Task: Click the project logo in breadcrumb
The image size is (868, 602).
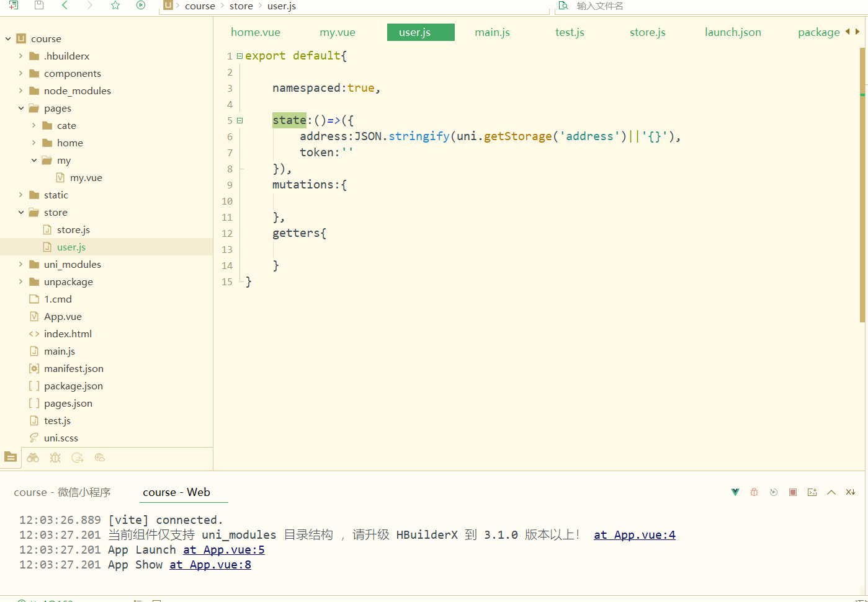Action: [x=168, y=5]
